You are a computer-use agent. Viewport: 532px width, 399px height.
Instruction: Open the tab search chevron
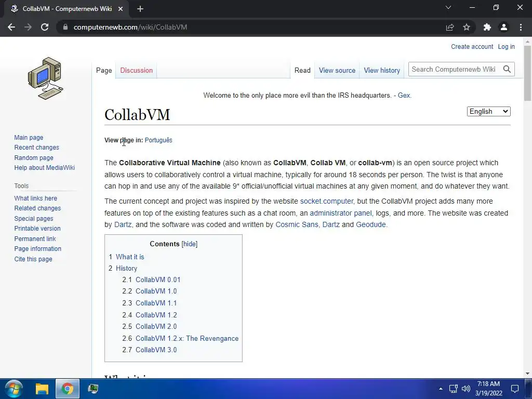[448, 7]
